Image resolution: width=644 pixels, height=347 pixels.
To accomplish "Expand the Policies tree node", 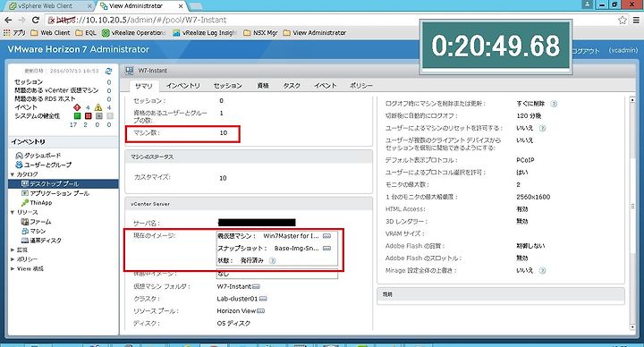I will [13, 259].
